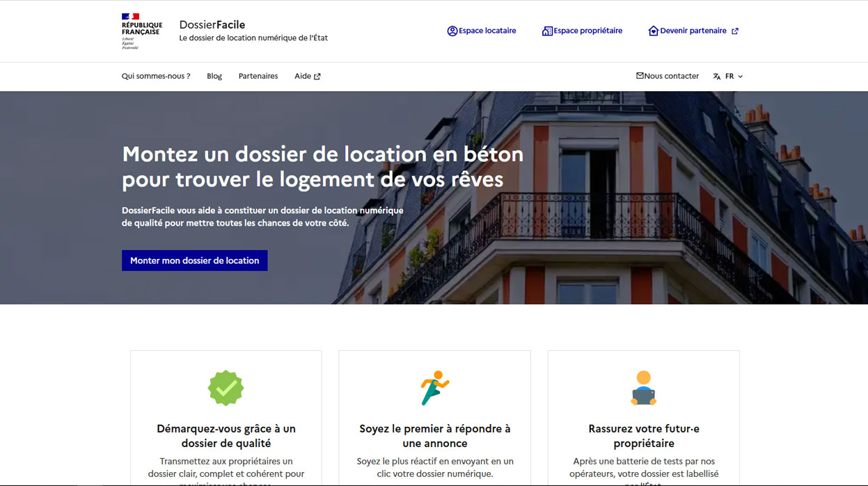Image resolution: width=868 pixels, height=486 pixels.
Task: Click the external link icon next to Aide
Action: tap(317, 77)
